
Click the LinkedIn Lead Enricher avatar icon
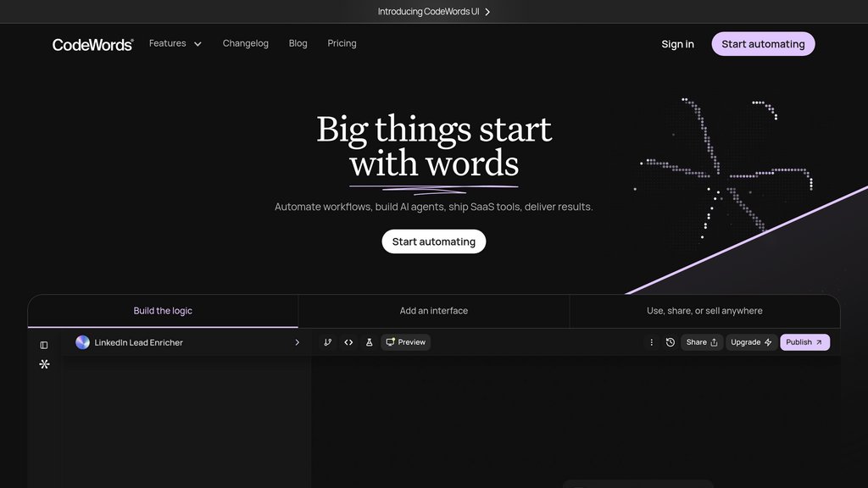tap(82, 342)
